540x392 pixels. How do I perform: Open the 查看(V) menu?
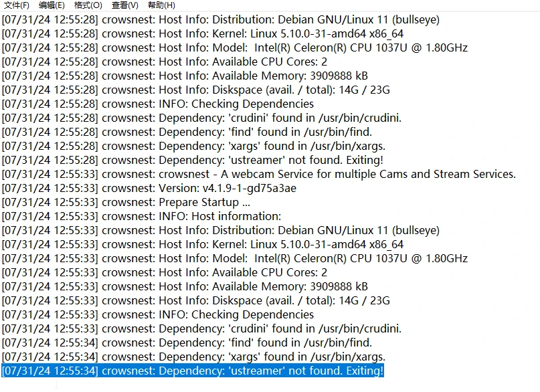[125, 5]
